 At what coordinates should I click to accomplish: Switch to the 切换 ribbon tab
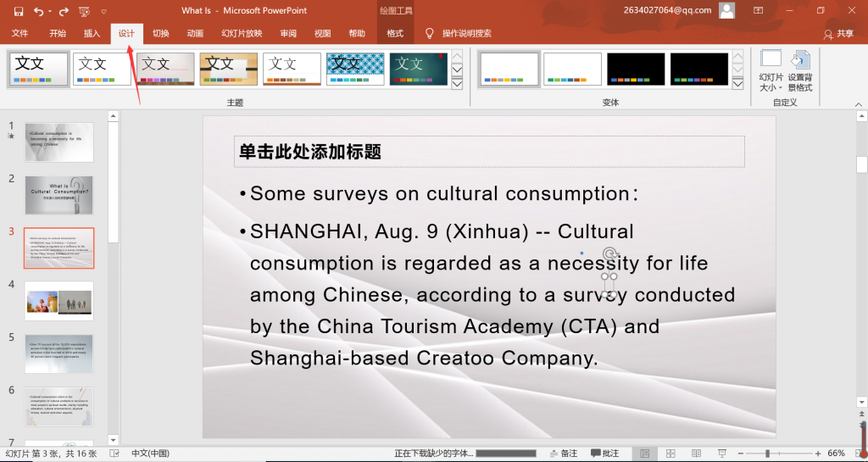tap(160, 33)
